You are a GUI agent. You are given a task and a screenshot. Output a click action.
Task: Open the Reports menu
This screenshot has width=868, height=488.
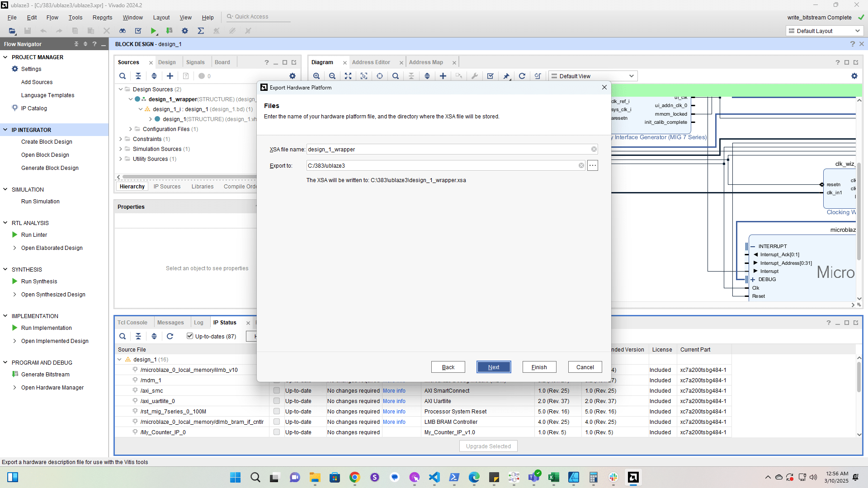(x=102, y=17)
